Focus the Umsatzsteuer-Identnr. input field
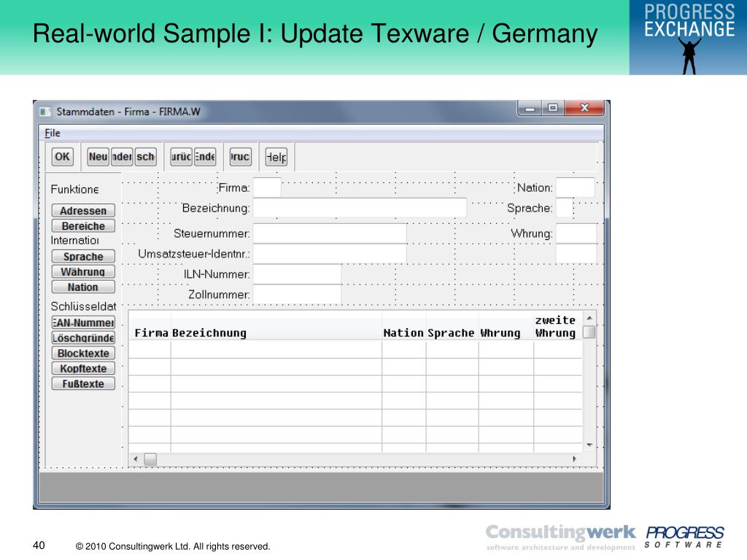Viewport: 747px width, 560px height. (x=330, y=254)
